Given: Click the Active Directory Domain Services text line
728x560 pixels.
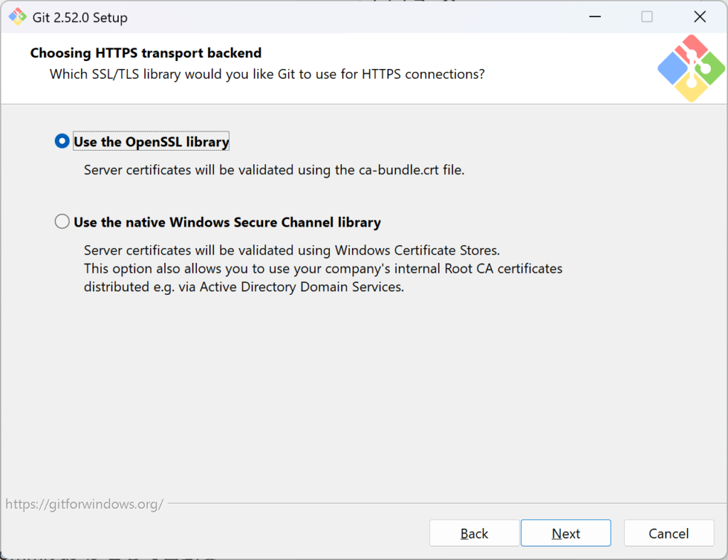Looking at the screenshot, I should (244, 287).
